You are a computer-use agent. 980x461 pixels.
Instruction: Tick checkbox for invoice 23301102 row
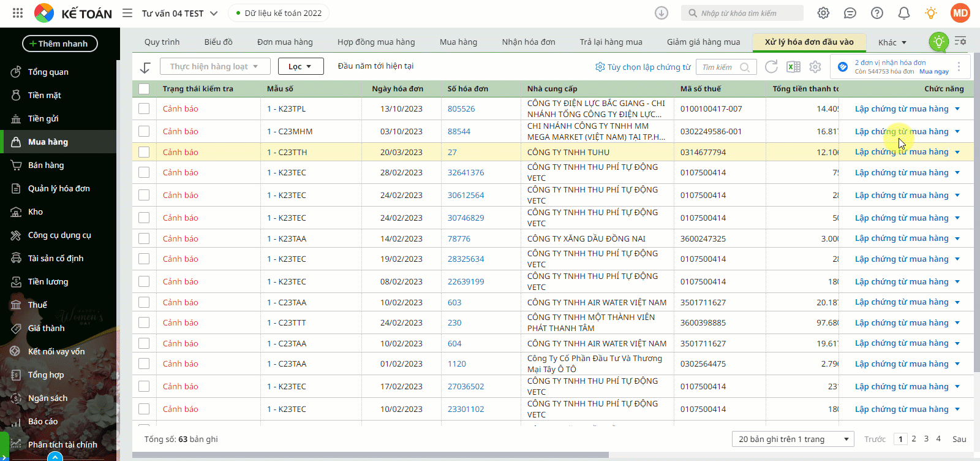click(x=144, y=409)
